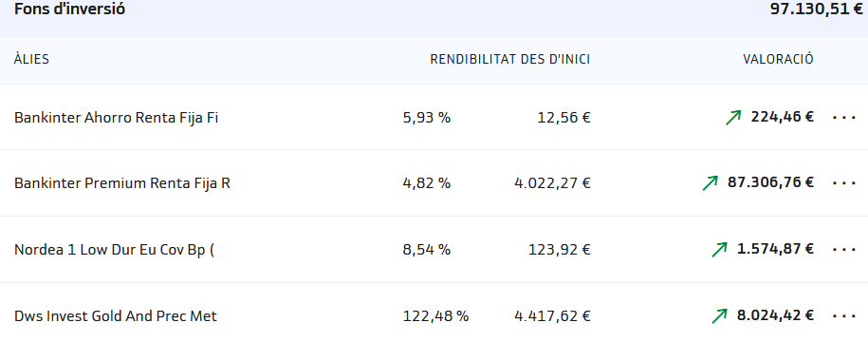
Task: Open three-dot menu for Dws Invest Gold
Action: click(x=844, y=316)
